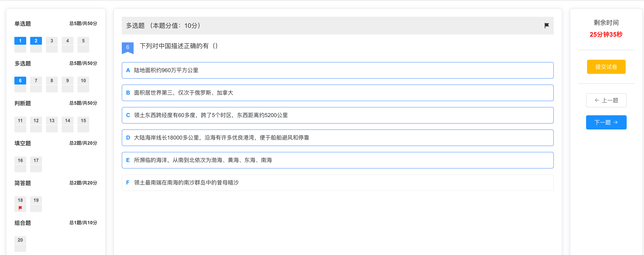Click the question text 下列对中国描述正确的有
644x255 pixels.
click(179, 46)
